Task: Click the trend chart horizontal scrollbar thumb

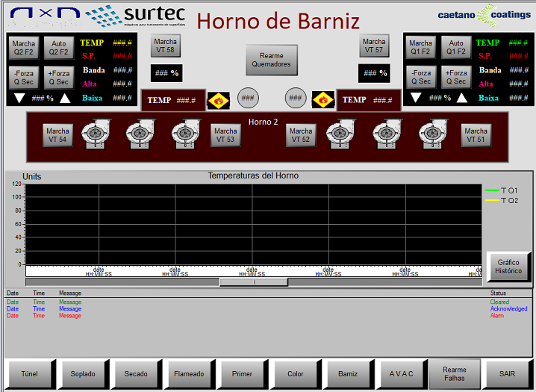Action: click(254, 282)
